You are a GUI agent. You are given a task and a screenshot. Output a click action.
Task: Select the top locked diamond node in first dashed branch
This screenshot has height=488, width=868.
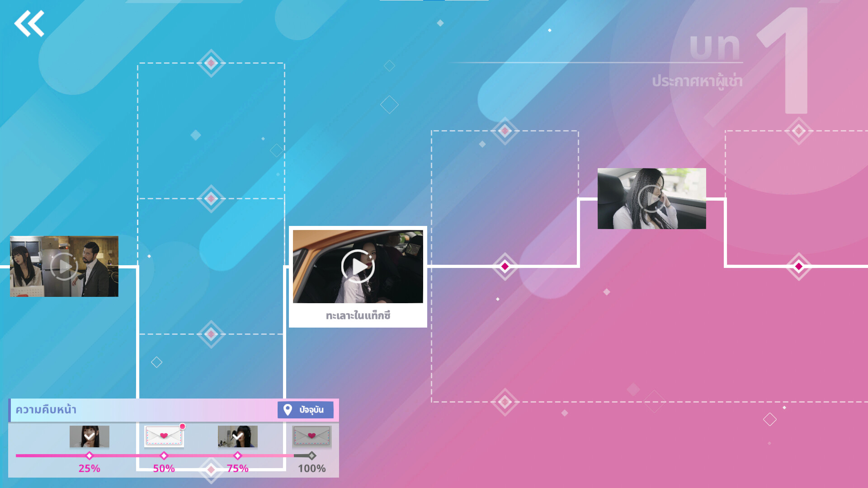tap(211, 63)
